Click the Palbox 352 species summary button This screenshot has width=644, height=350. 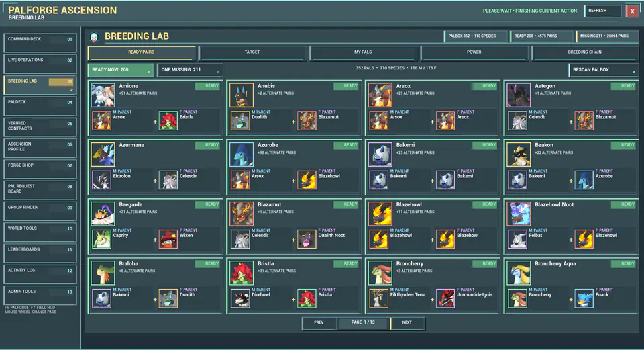pyautogui.click(x=475, y=36)
